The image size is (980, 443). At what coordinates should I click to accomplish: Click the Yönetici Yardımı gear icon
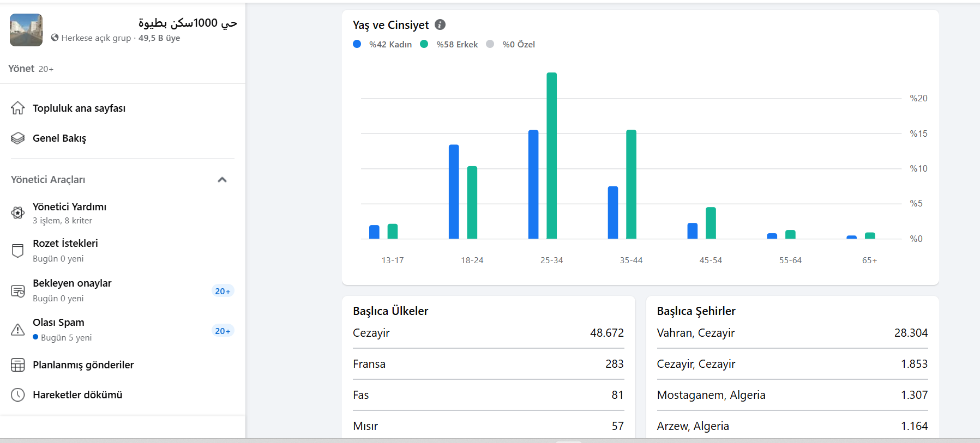click(17, 213)
